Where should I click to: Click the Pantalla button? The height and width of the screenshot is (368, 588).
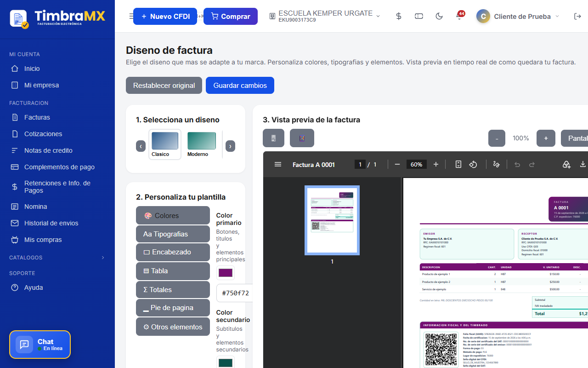pyautogui.click(x=574, y=138)
